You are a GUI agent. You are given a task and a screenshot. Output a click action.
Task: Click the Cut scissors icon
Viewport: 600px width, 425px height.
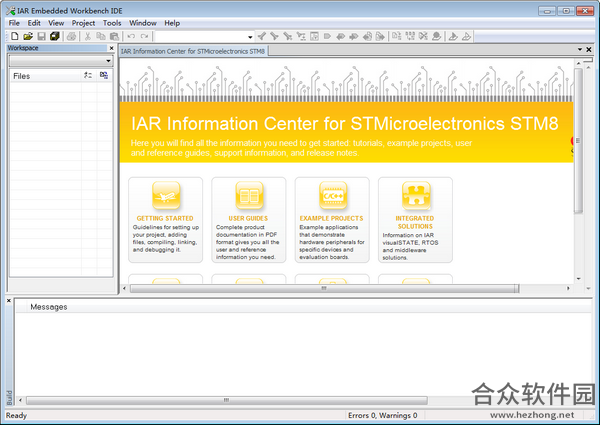pos(88,36)
